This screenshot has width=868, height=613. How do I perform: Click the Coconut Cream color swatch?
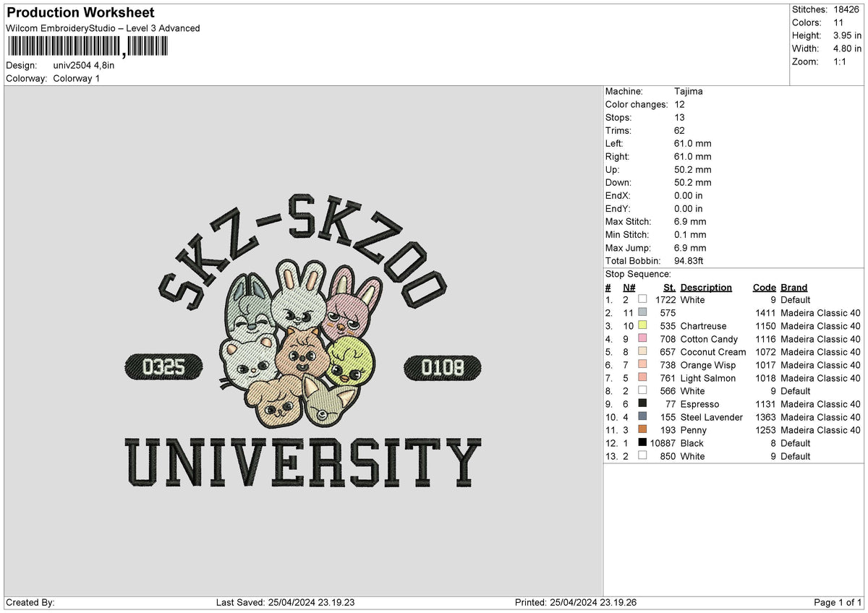point(642,351)
